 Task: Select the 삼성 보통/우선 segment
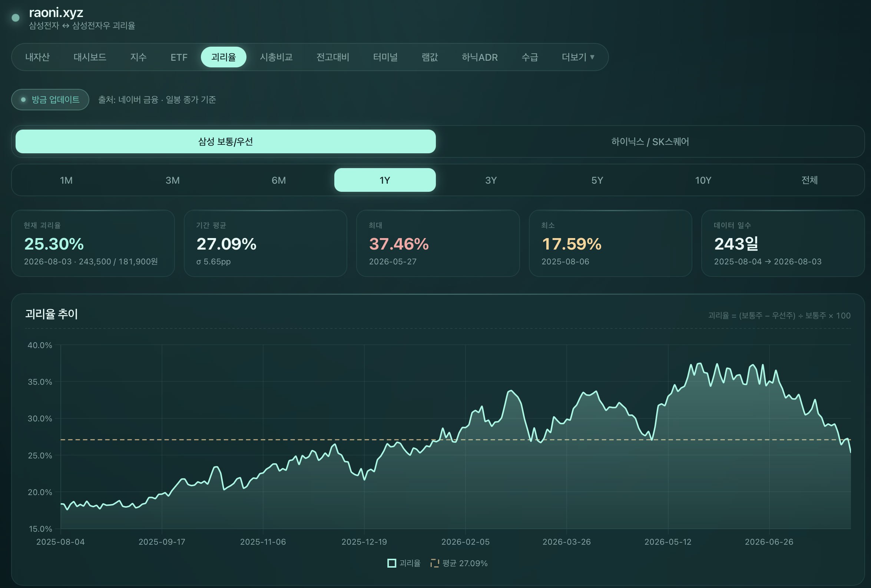[x=225, y=141]
